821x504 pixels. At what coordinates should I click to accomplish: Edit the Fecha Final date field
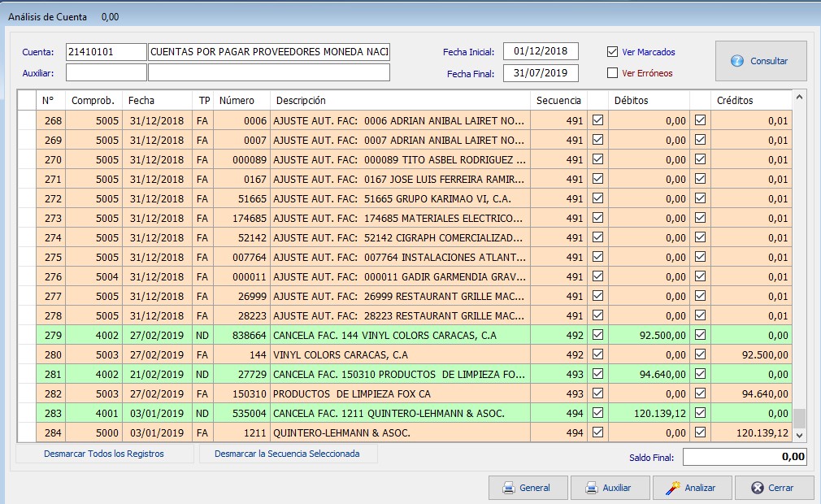coord(541,72)
